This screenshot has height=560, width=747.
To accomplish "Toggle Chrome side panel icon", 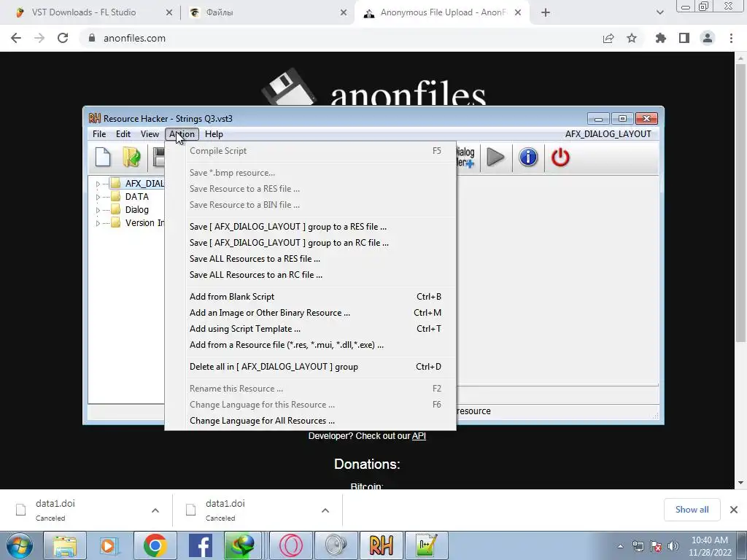I will tap(684, 38).
